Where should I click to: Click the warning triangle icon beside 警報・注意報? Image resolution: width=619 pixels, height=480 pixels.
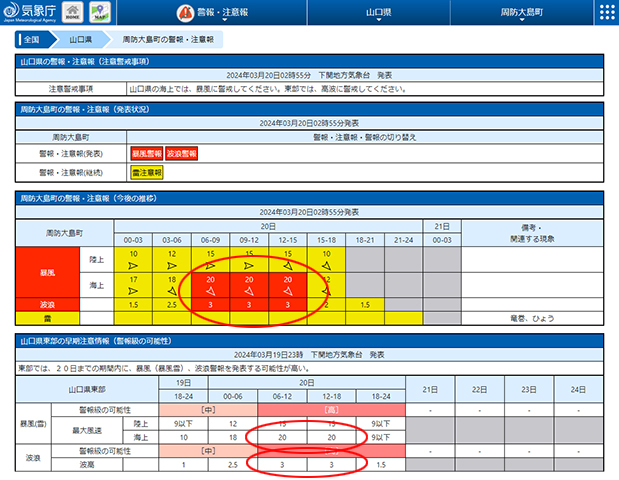pos(184,12)
